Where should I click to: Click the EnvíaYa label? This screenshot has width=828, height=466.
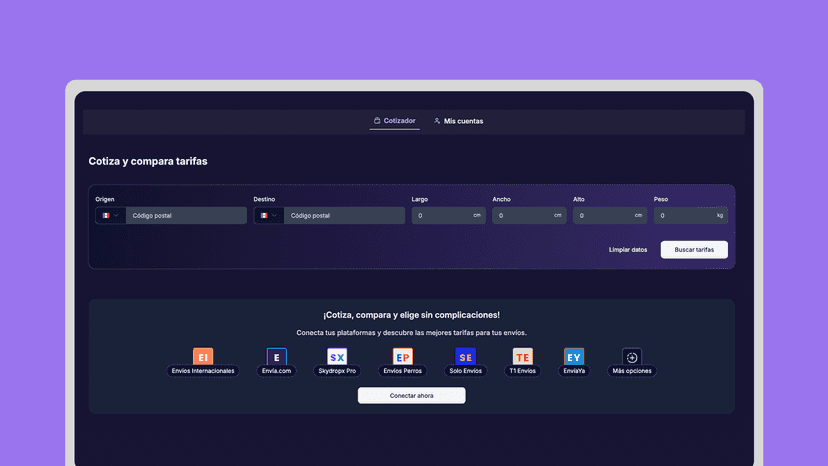click(x=573, y=371)
